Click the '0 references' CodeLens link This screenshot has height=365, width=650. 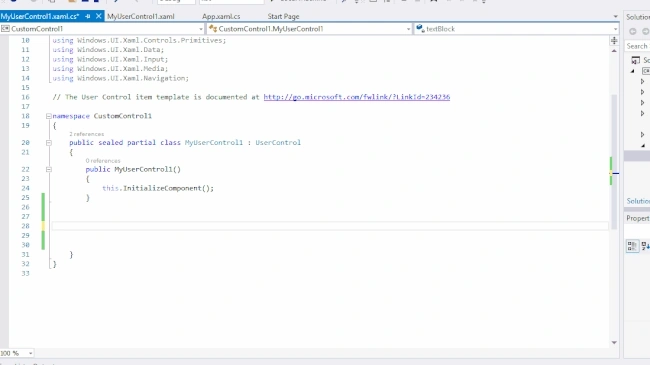click(x=103, y=161)
